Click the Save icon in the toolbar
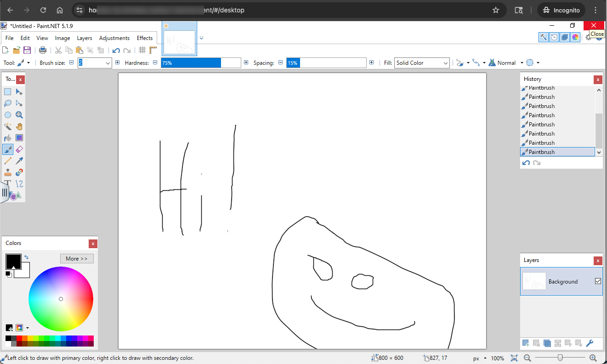The width and height of the screenshot is (607, 364). [27, 50]
